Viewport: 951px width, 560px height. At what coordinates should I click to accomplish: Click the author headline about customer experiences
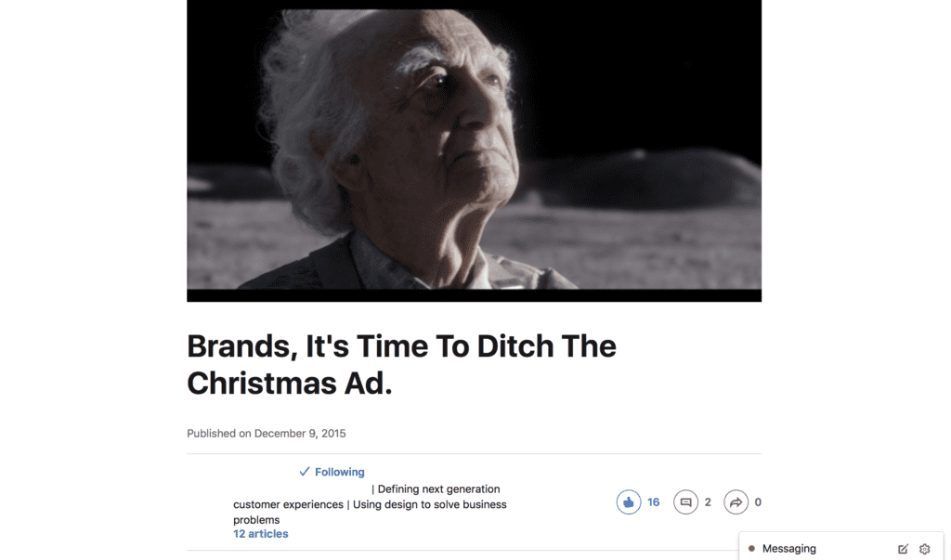[370, 504]
